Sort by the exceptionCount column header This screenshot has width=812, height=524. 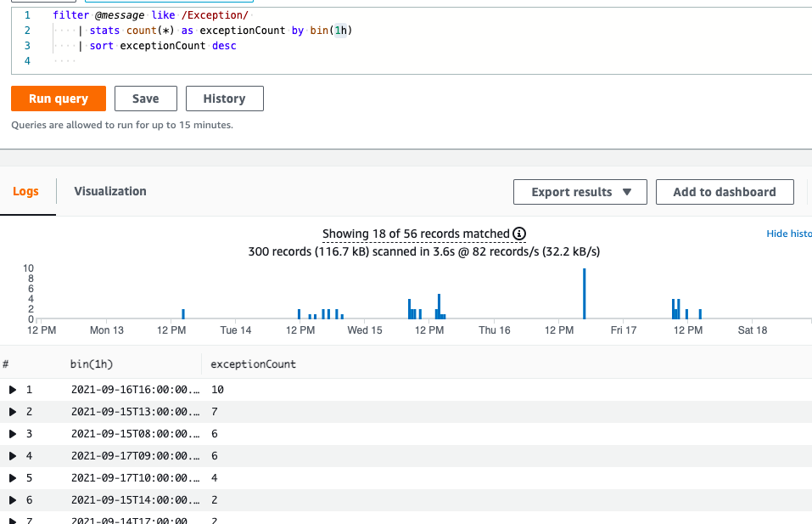click(253, 364)
